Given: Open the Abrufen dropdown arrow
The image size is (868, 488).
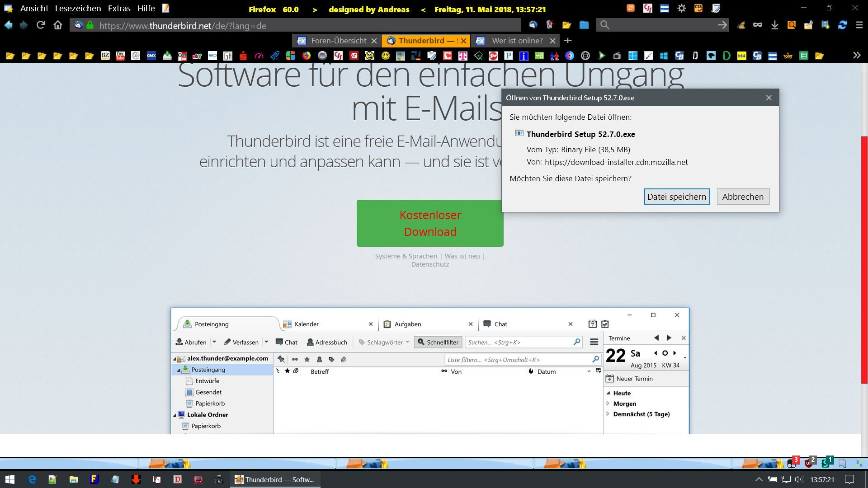Looking at the screenshot, I should click(214, 342).
